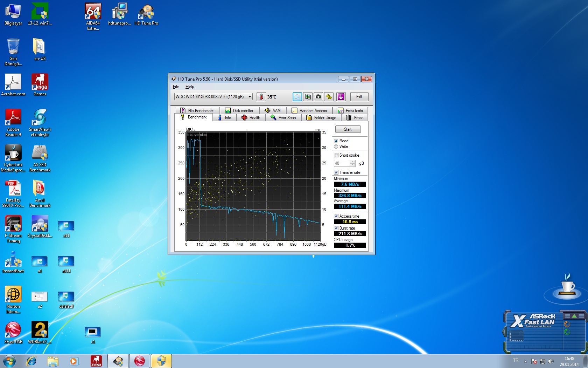Switch to the Health tab
Screen dimensions: 588x368
[251, 118]
